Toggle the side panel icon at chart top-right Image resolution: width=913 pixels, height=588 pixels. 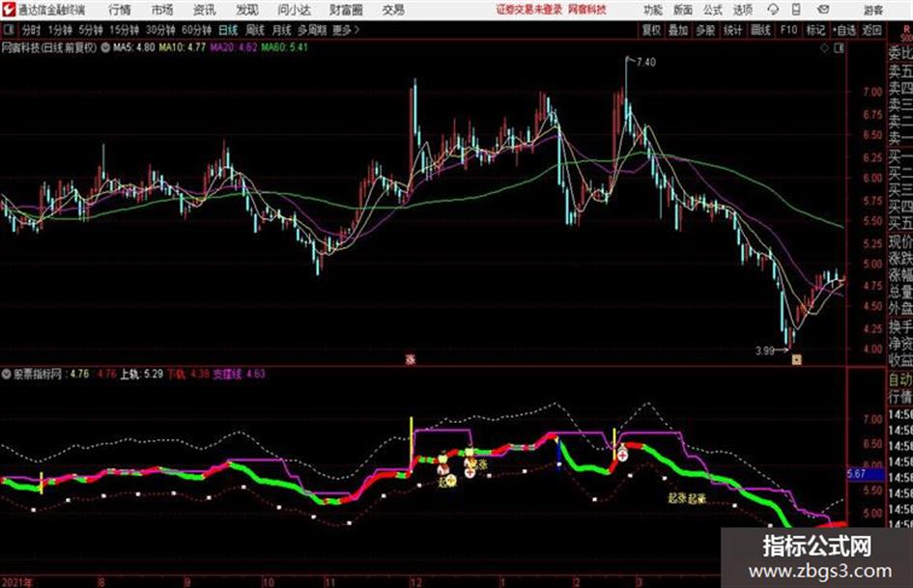(839, 48)
